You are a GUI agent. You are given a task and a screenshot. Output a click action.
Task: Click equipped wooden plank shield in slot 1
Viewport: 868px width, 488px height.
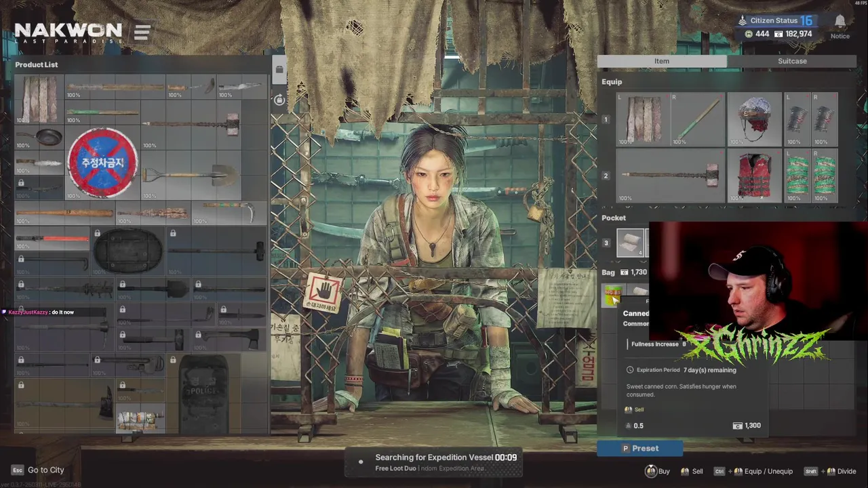click(644, 119)
